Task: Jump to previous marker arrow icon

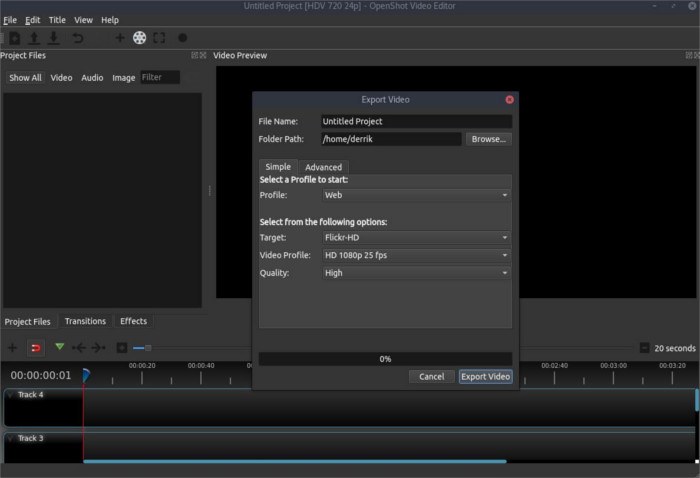Action: pos(79,348)
